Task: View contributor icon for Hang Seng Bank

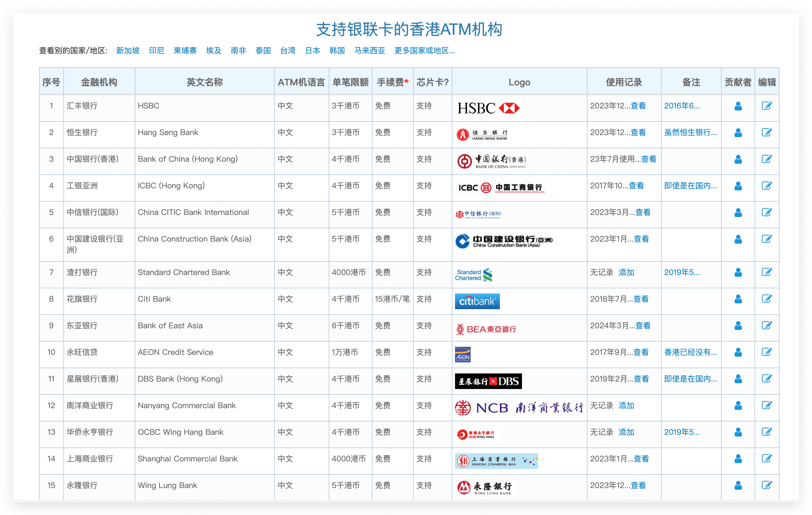Action: coord(738,133)
